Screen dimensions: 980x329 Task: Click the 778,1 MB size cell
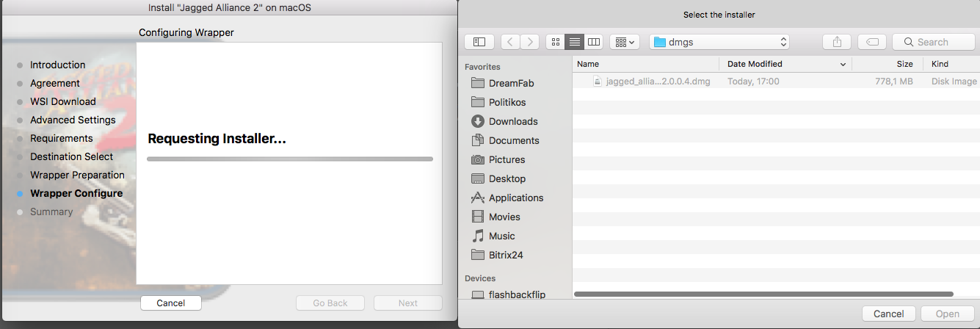893,82
